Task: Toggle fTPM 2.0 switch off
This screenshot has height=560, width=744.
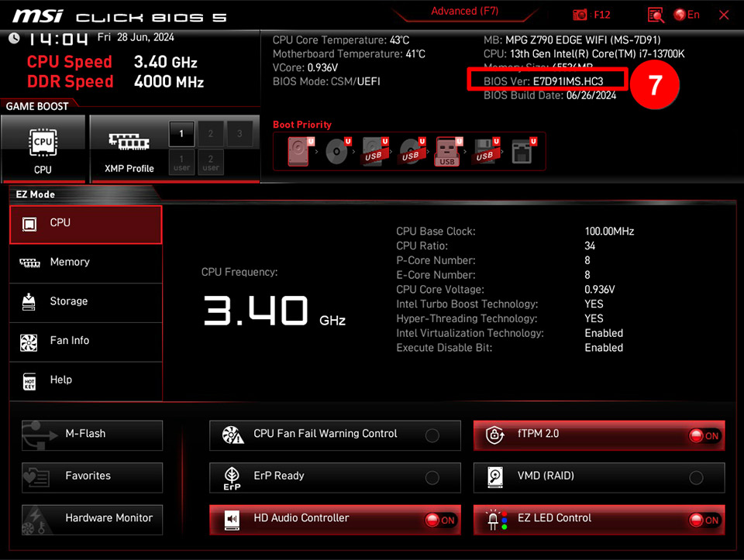Action: (704, 436)
